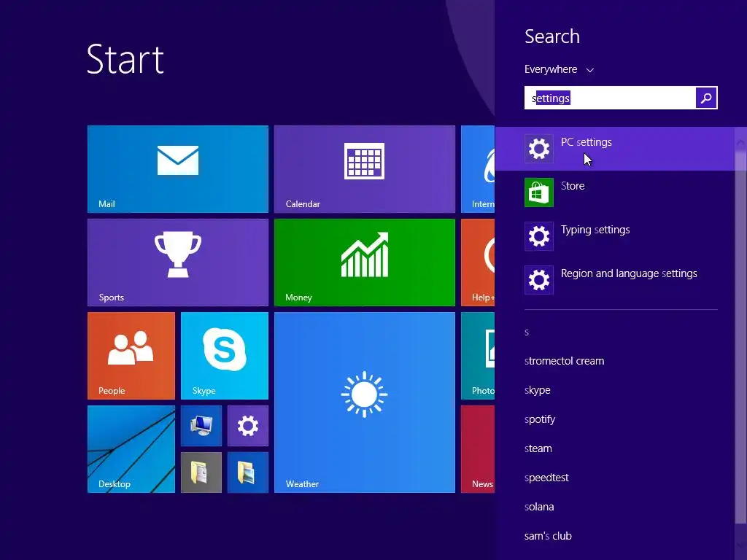Image resolution: width=747 pixels, height=560 pixels.
Task: Click the green Store bag icon
Action: tap(539, 192)
